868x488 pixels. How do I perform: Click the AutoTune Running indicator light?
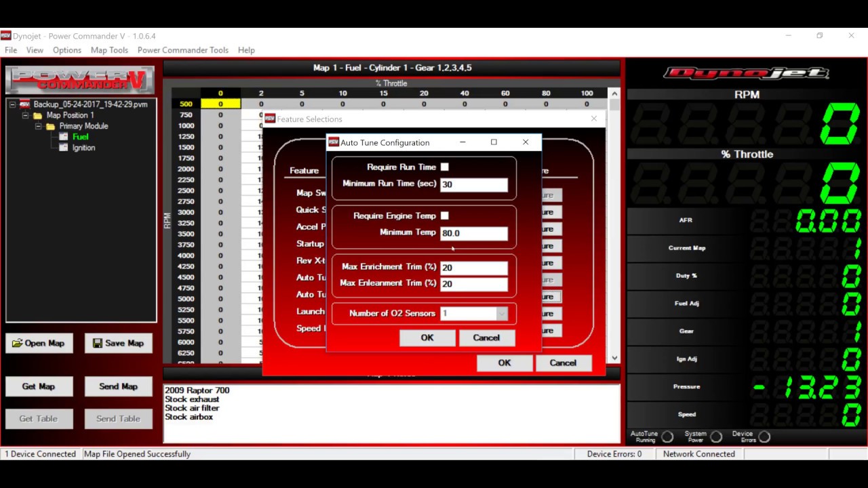(x=667, y=437)
